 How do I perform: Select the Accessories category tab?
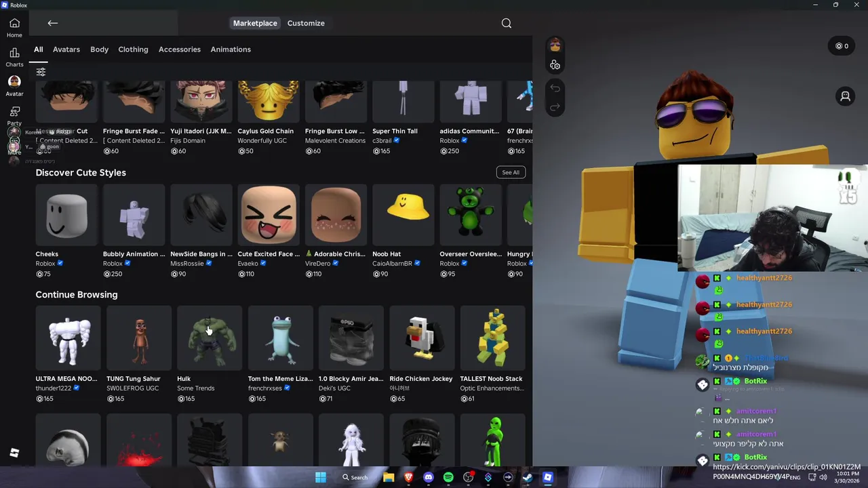click(x=180, y=49)
